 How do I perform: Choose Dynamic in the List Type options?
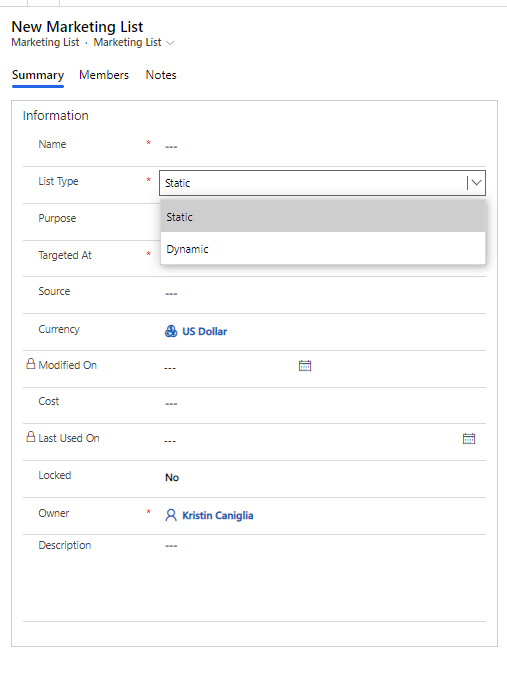click(323, 249)
